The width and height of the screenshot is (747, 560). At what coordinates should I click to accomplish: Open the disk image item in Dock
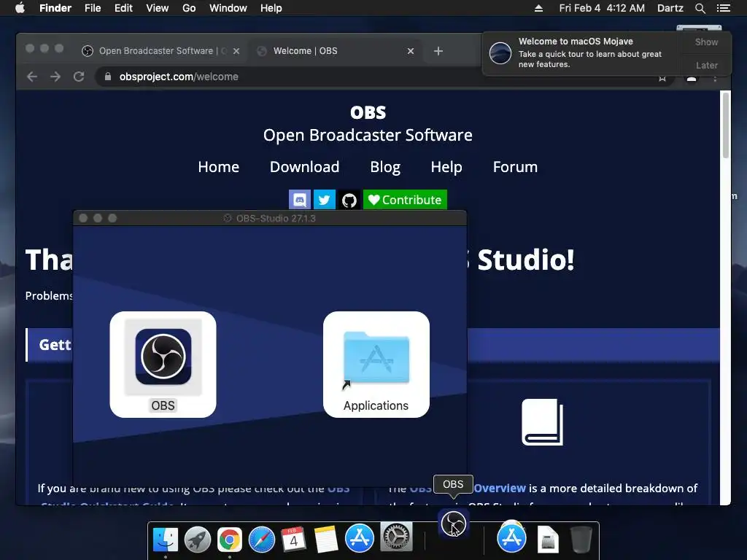(548, 540)
